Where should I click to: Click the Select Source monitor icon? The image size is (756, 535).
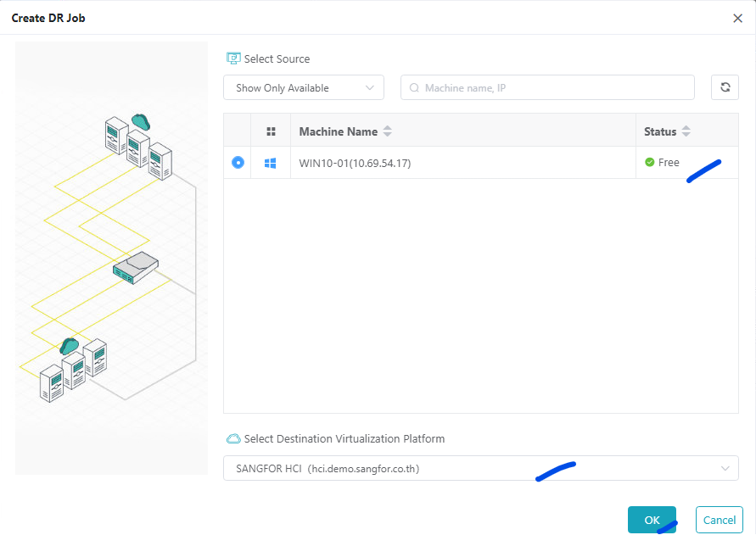[x=233, y=59]
